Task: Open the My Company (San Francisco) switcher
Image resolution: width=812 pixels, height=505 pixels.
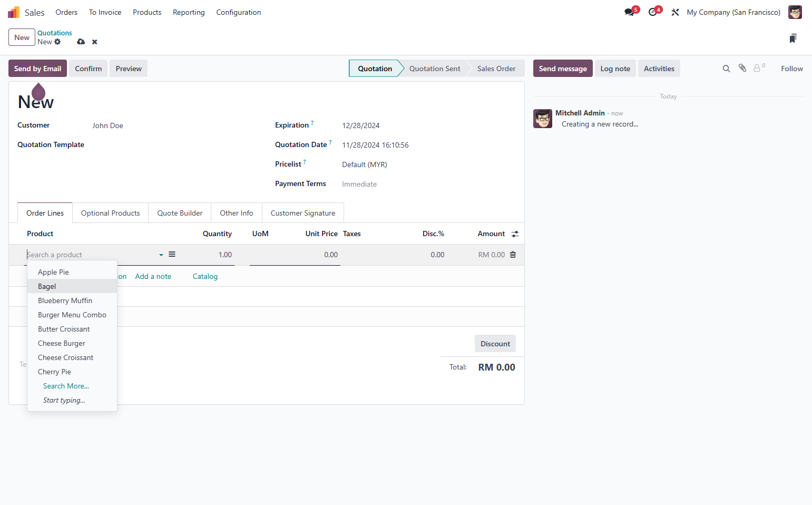Action: point(733,12)
